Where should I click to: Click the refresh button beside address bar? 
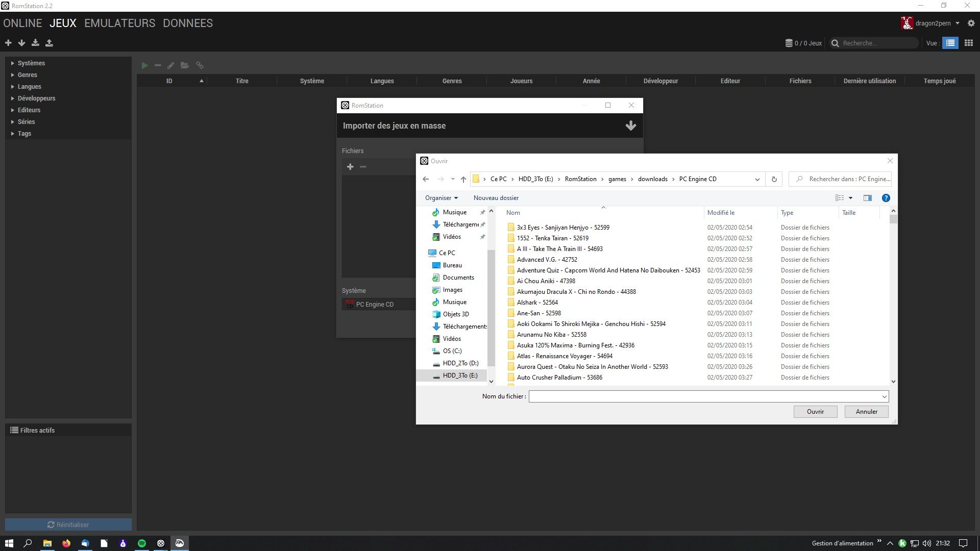click(x=774, y=179)
